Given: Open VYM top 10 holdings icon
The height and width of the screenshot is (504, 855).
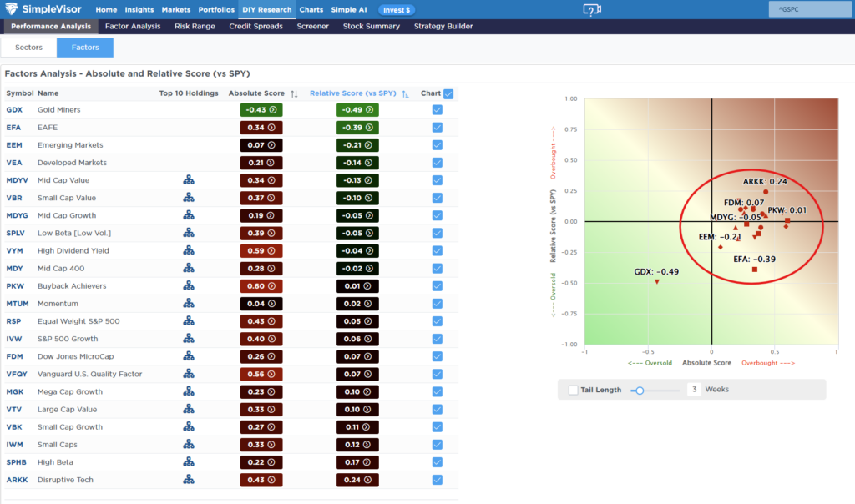Looking at the screenshot, I should pyautogui.click(x=189, y=250).
